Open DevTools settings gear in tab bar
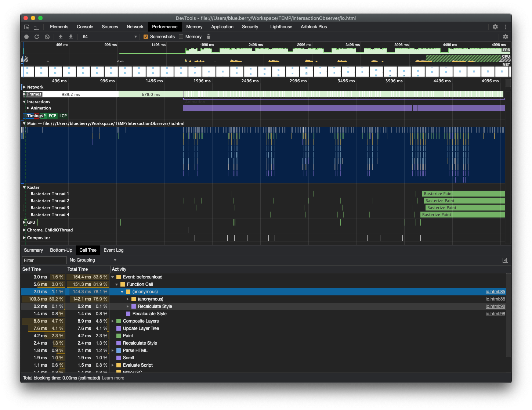The height and width of the screenshot is (410, 532). coord(495,27)
